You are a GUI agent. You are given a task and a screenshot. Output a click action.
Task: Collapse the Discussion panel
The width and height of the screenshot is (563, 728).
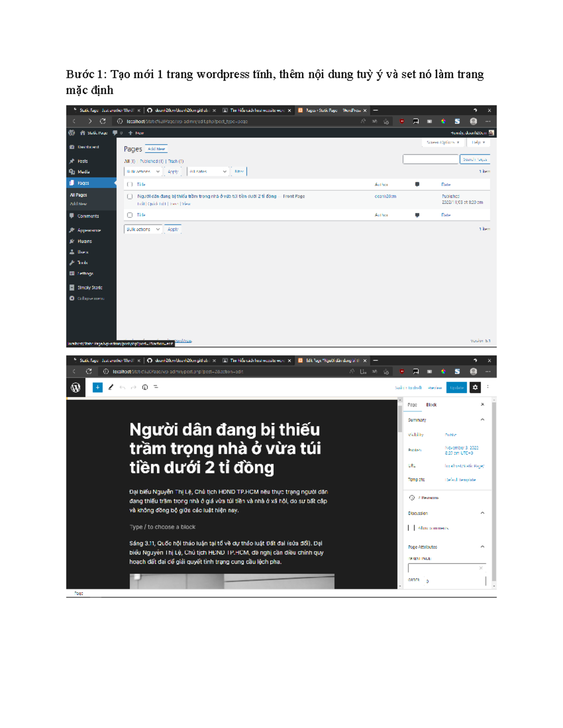(482, 513)
